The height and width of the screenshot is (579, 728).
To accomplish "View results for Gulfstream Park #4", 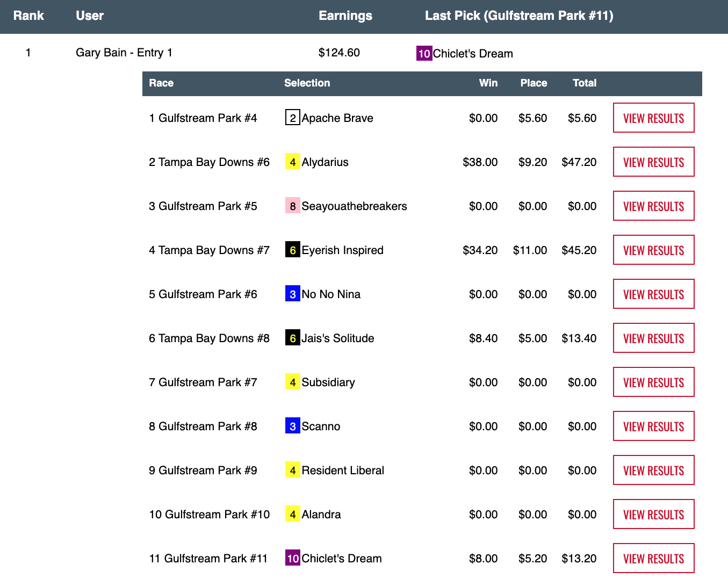I will click(653, 118).
